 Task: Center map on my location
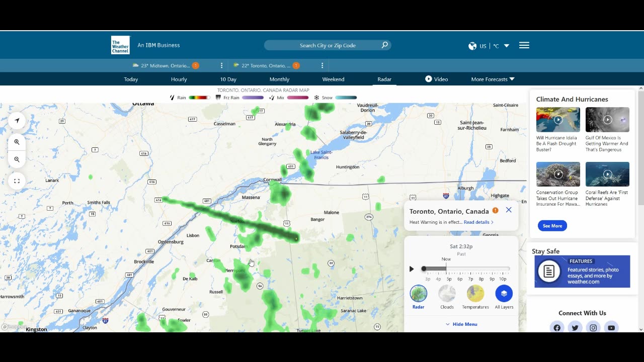(x=17, y=120)
